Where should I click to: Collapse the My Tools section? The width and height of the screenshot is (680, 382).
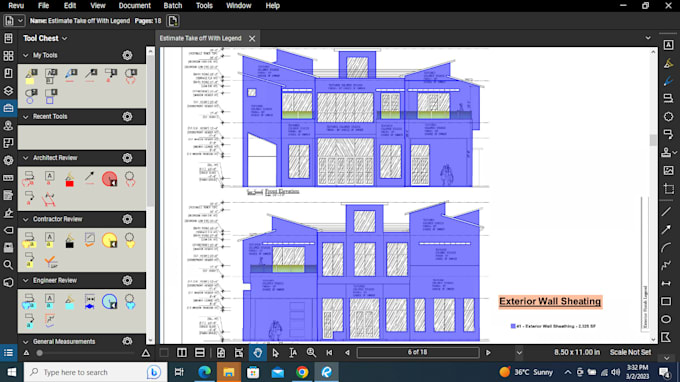coord(26,56)
